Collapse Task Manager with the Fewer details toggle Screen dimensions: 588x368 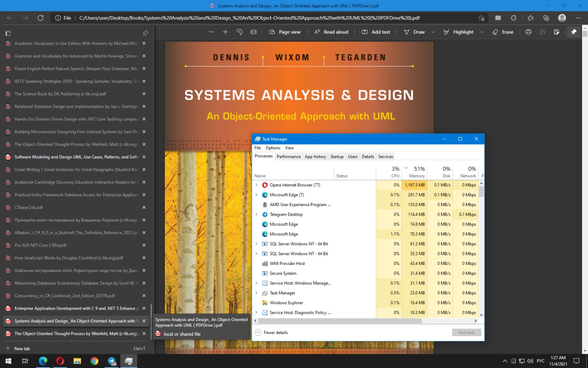(x=271, y=333)
